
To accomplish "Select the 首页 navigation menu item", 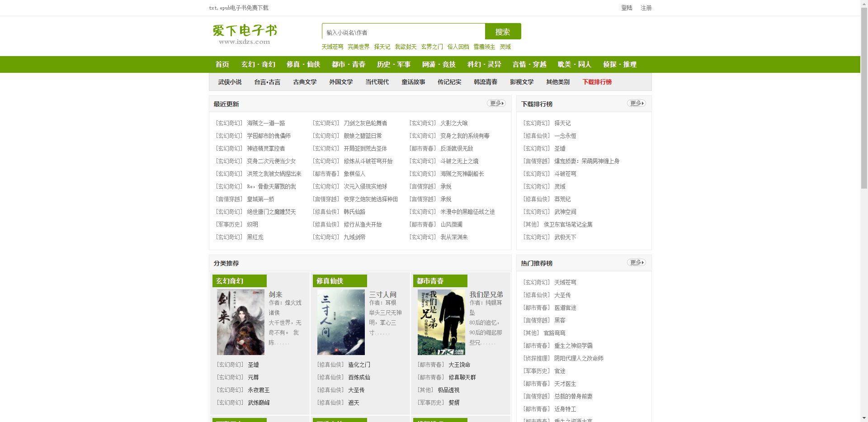I will pyautogui.click(x=222, y=64).
